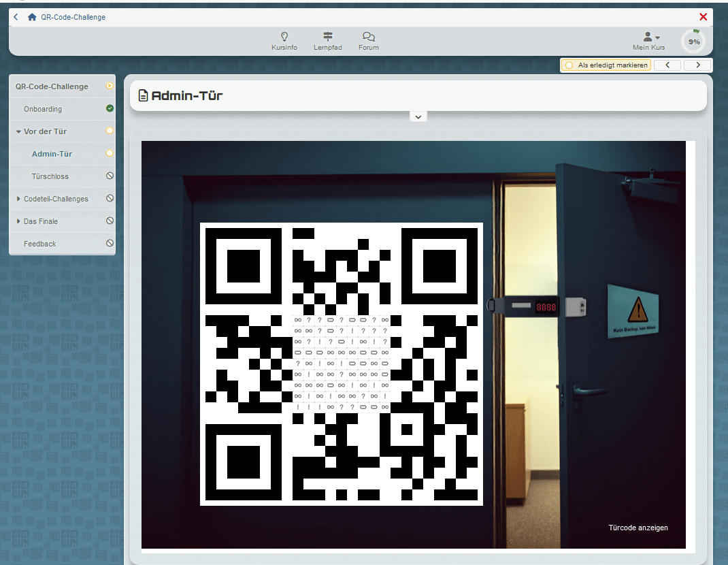Click the warning sign on the door
The height and width of the screenshot is (565, 728).
[x=633, y=311]
